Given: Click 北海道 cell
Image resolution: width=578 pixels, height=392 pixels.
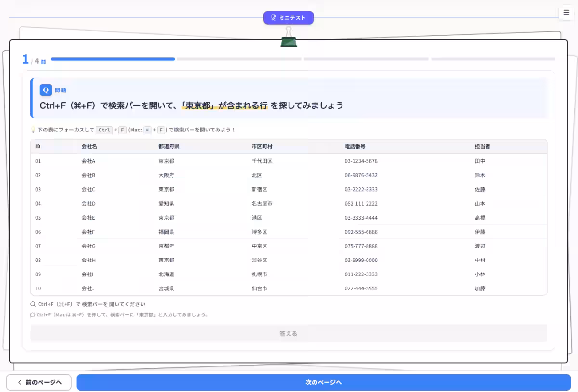Looking at the screenshot, I should point(167,274).
